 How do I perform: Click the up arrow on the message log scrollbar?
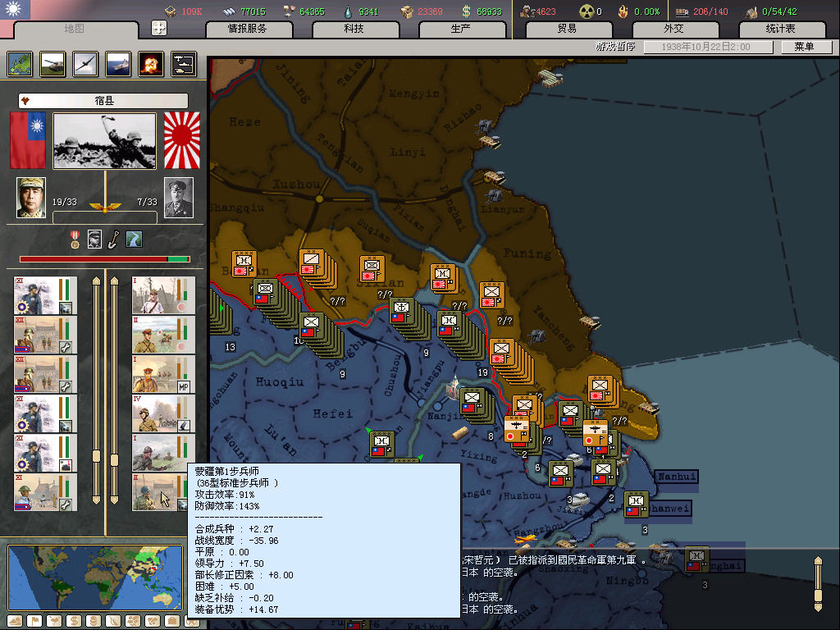(x=818, y=562)
